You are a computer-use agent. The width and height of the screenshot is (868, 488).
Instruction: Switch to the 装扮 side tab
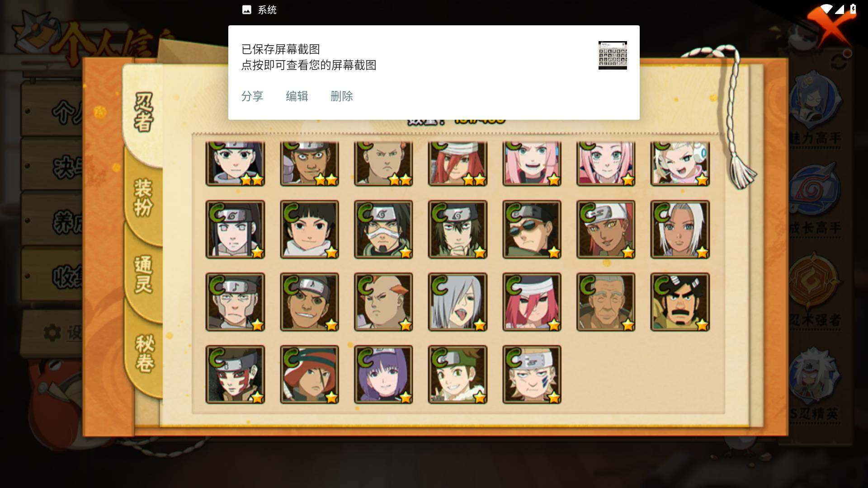(143, 198)
